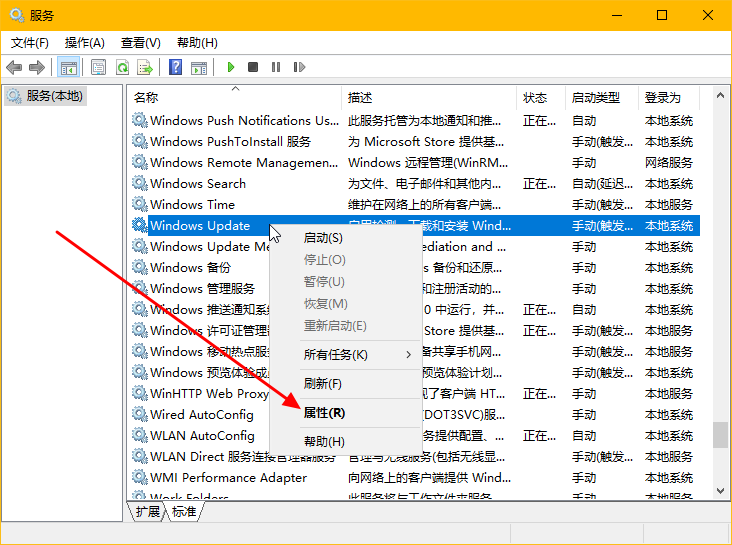732x545 pixels.
Task: Click 网络服务 in the login column
Action: (669, 163)
